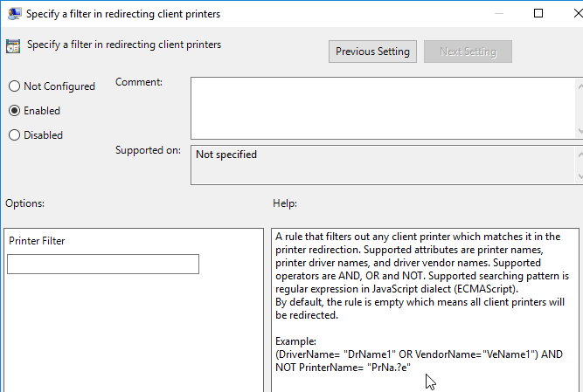Click the title bar computer icon
Image resolution: width=583 pixels, height=392 pixels.
[x=14, y=14]
